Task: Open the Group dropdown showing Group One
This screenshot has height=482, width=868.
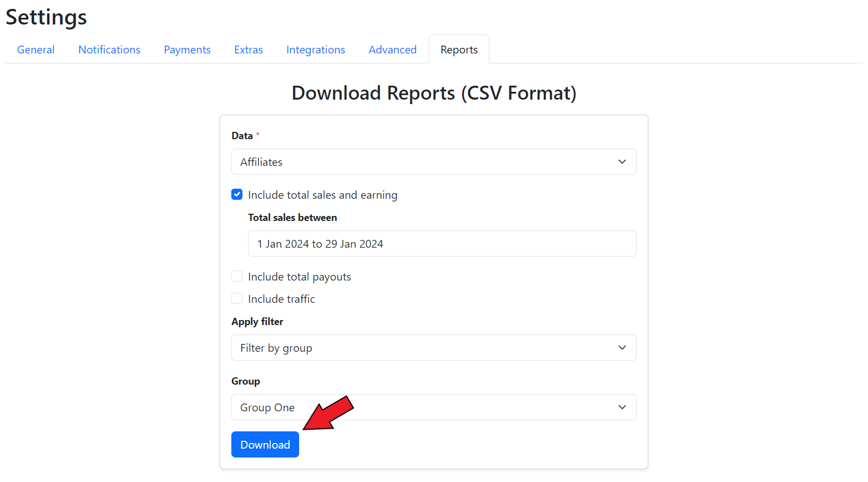Action: pyautogui.click(x=433, y=407)
